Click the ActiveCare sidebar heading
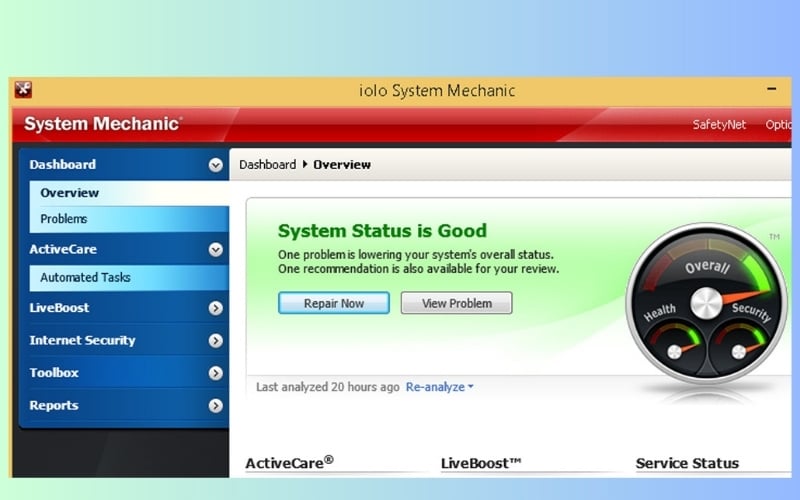 tap(63, 249)
